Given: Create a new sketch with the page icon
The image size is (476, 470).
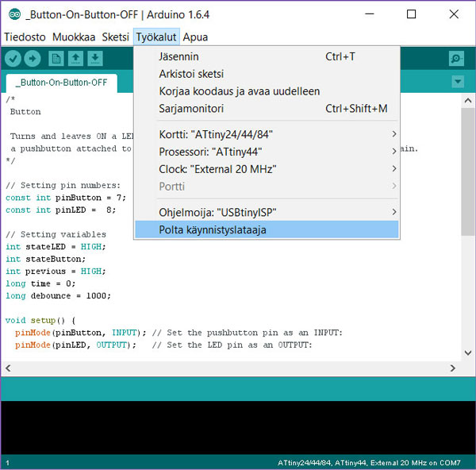Looking at the screenshot, I should click(x=56, y=58).
